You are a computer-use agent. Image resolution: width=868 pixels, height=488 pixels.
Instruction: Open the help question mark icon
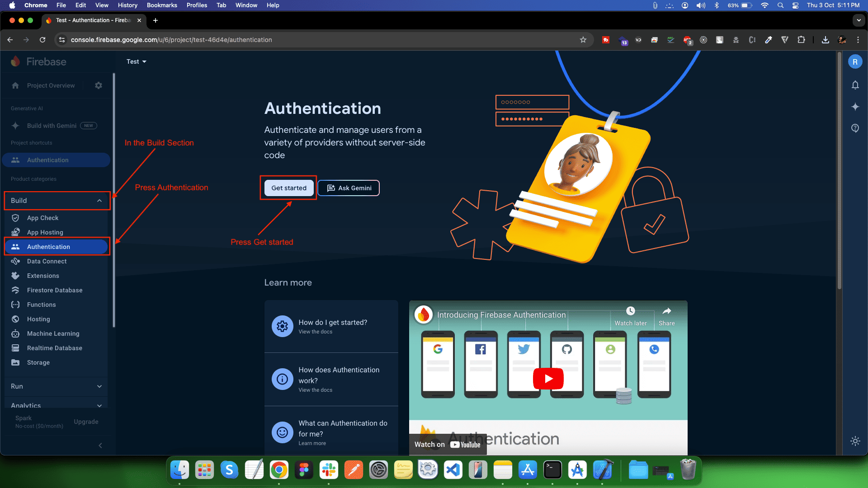point(855,128)
